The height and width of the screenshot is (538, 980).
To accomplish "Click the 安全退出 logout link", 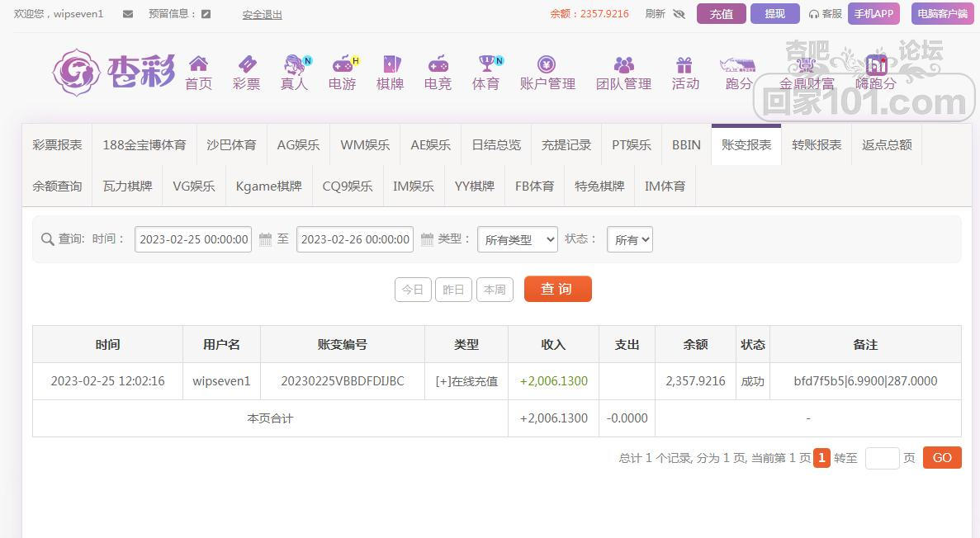I will (x=262, y=14).
